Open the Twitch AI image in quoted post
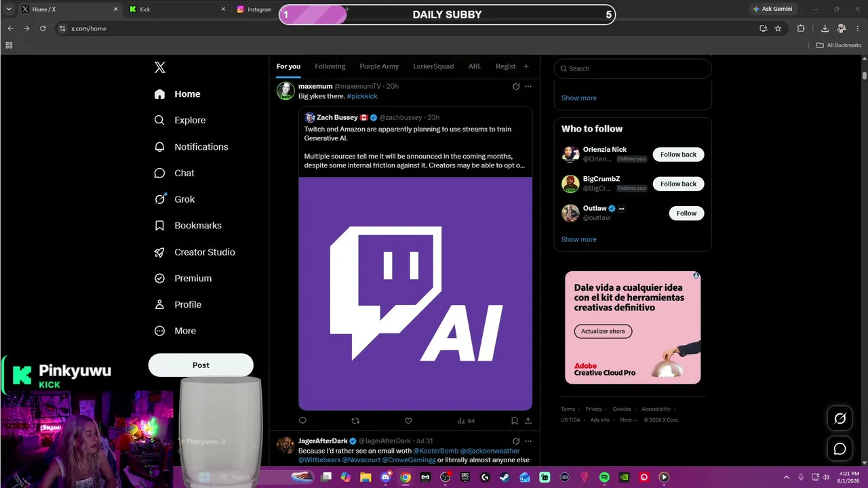This screenshot has height=488, width=868. 415,293
